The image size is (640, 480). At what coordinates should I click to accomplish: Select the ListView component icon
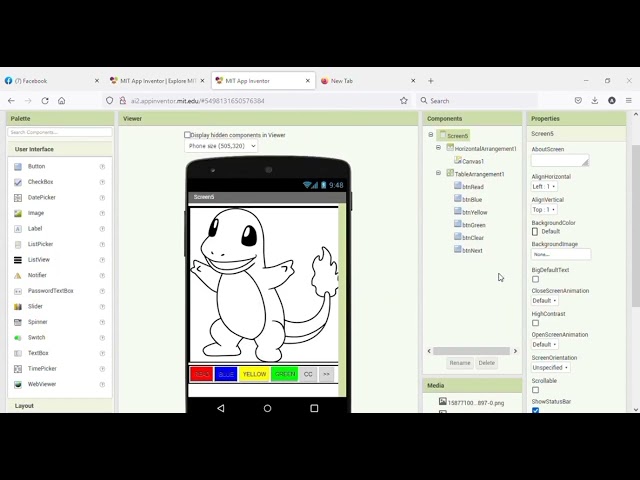coord(18,260)
